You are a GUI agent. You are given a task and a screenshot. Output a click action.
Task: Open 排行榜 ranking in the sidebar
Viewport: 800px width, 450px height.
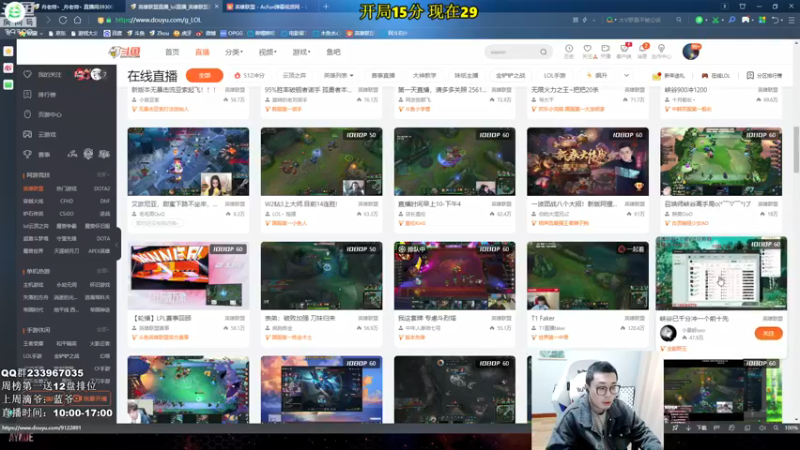point(28,94)
